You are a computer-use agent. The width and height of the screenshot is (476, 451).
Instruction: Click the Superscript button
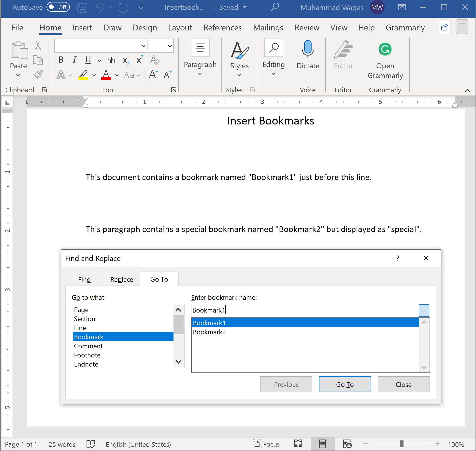[x=140, y=60]
